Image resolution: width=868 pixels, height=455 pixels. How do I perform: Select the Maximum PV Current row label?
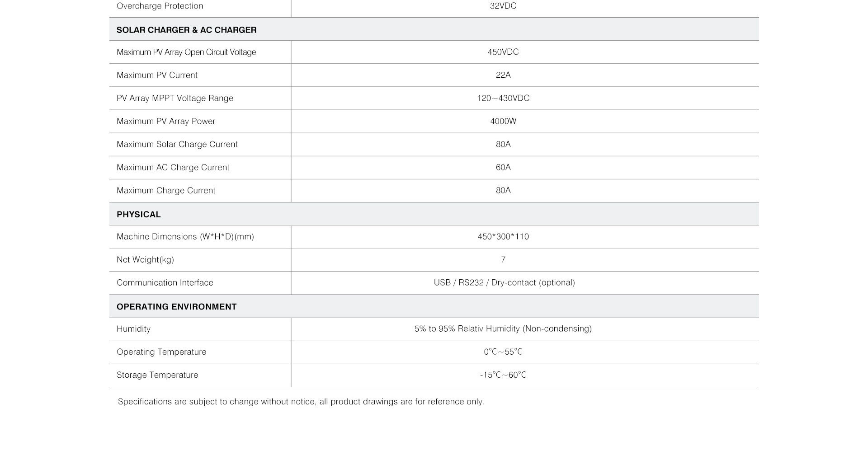[157, 75]
